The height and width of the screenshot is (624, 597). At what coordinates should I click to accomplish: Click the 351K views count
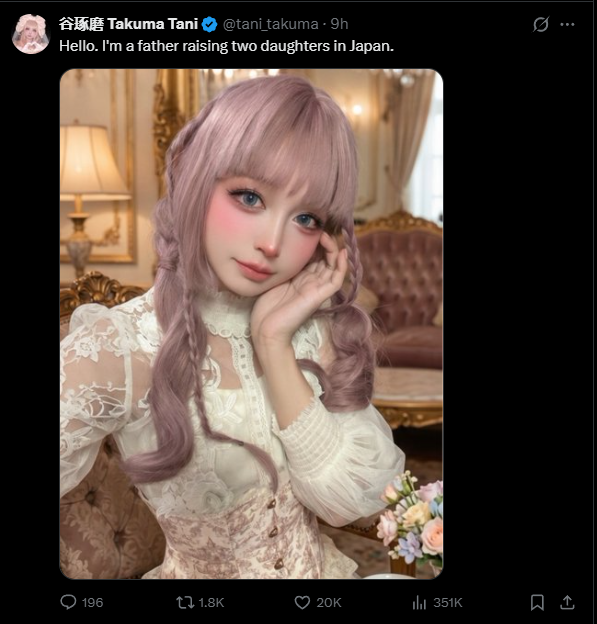[448, 603]
